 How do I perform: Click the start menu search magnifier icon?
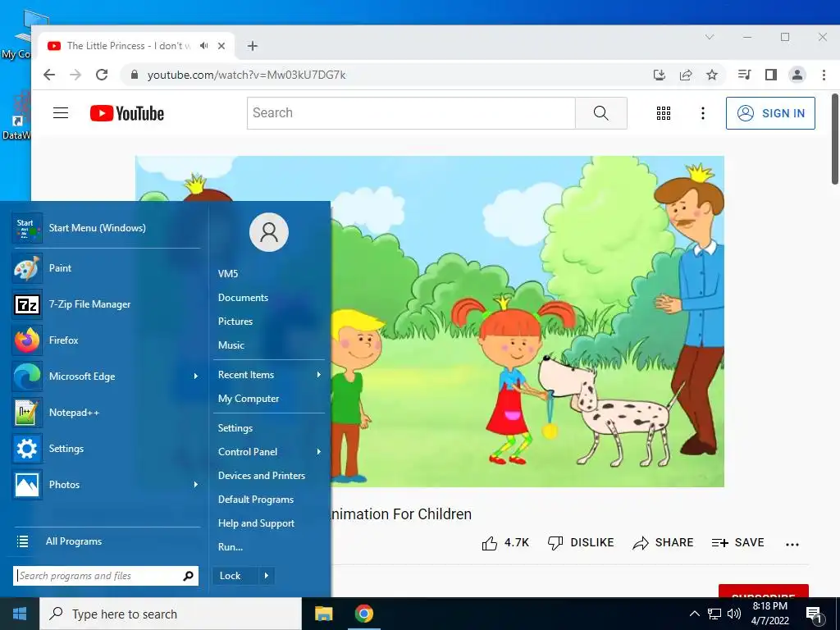[x=188, y=576]
